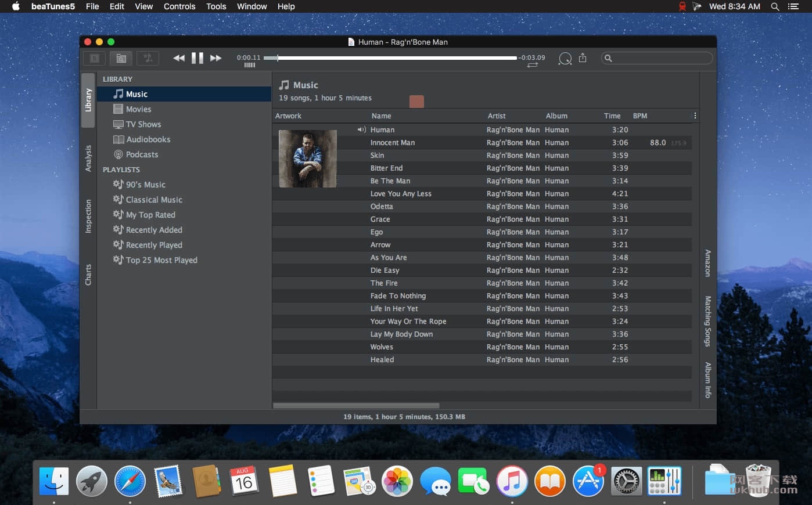Click the reddish color swatch under Music
Image resolution: width=812 pixels, height=505 pixels.
click(416, 102)
